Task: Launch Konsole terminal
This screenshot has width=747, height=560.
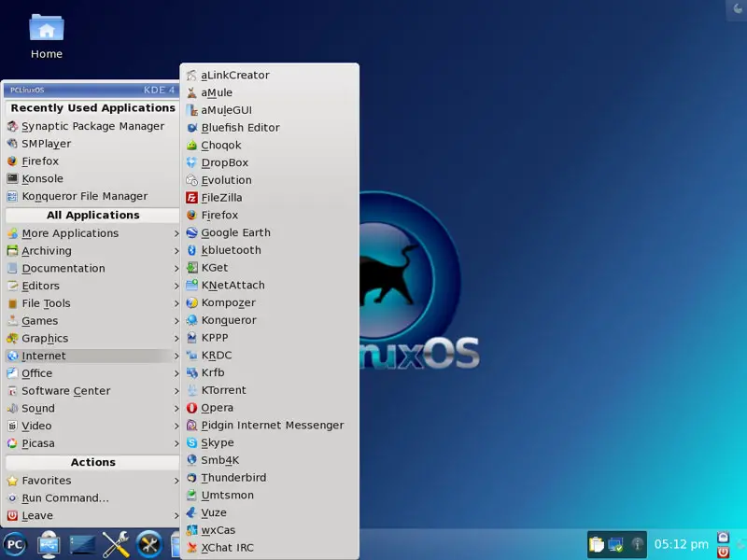Action: [x=92, y=178]
